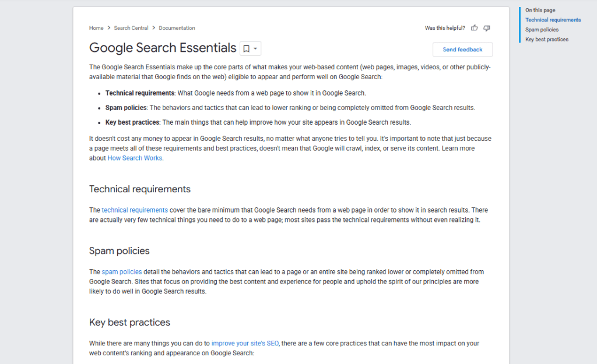Click the Spam policies section heading
The image size is (597, 364).
coord(120,251)
